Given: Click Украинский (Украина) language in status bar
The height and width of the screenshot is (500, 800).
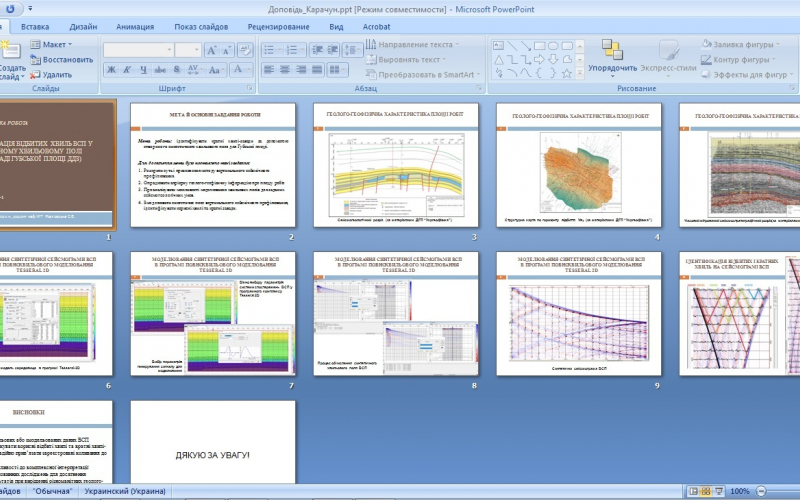Looking at the screenshot, I should tap(125, 491).
